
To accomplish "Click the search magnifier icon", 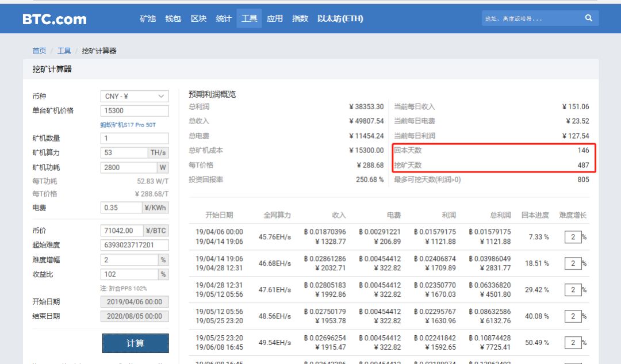I will [x=588, y=18].
